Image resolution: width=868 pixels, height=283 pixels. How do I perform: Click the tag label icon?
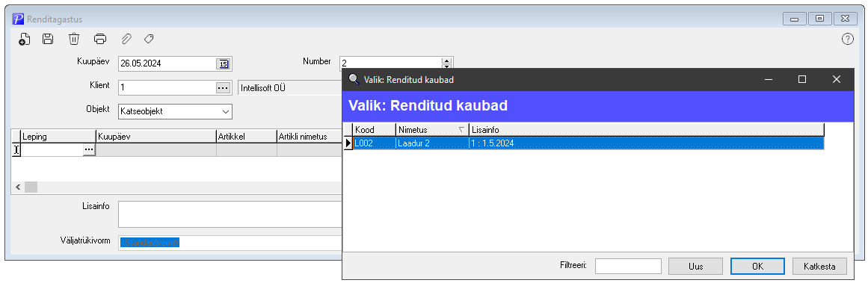pos(148,39)
